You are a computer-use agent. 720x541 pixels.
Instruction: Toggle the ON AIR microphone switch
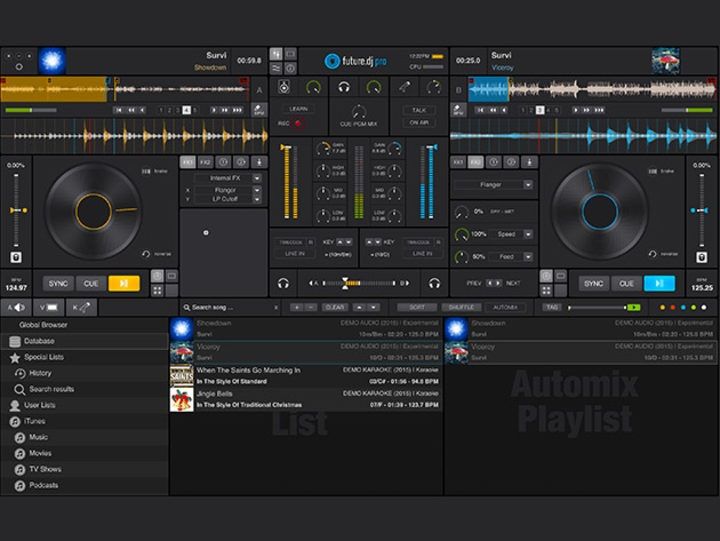(419, 123)
